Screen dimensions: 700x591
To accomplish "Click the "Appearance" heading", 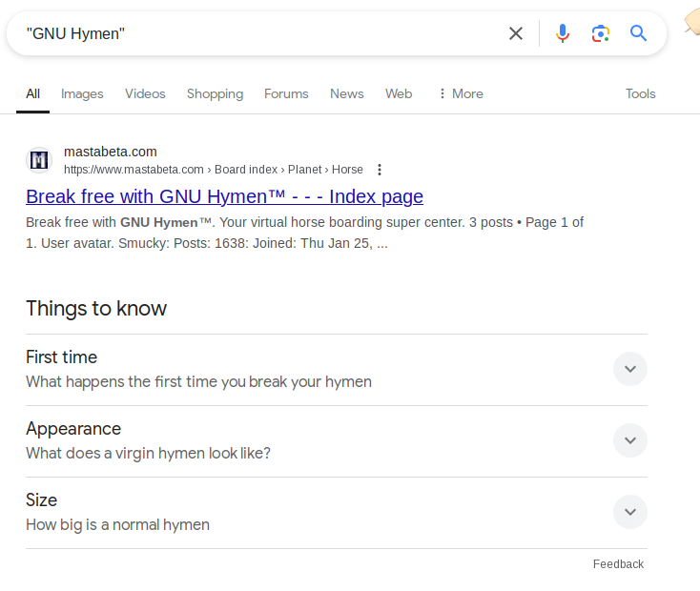I will (73, 429).
